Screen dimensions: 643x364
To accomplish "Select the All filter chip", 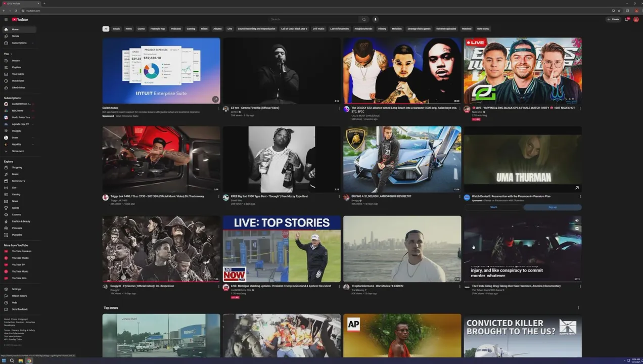I will 106,29.
